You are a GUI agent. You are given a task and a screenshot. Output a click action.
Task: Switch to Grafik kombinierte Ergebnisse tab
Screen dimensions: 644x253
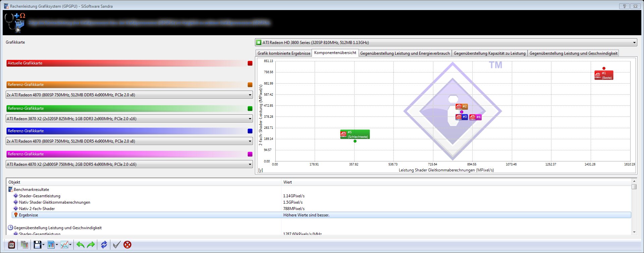(x=284, y=53)
